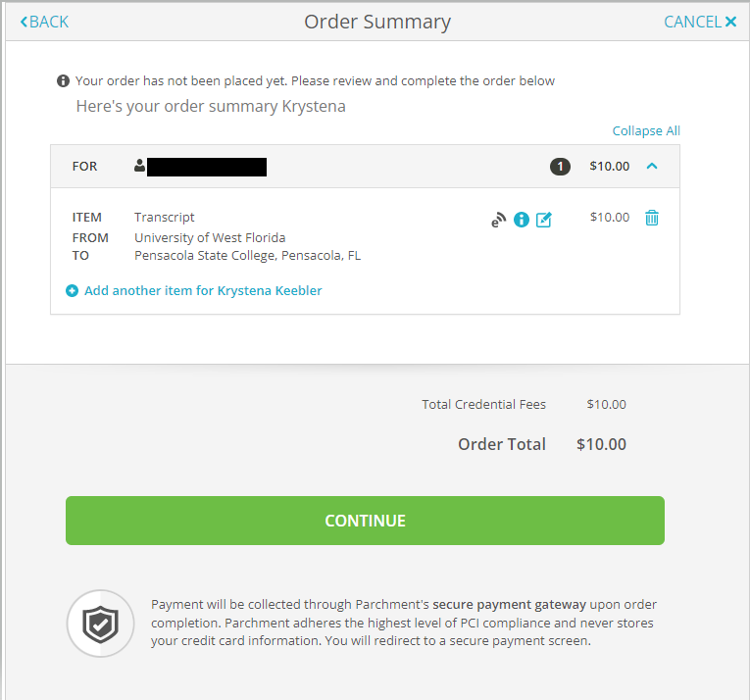750x700 pixels.
Task: Collapse the recipient section with the chevron
Action: (651, 166)
